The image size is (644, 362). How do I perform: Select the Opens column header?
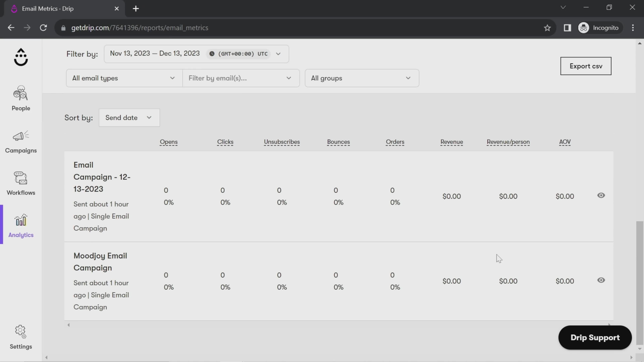(x=169, y=141)
